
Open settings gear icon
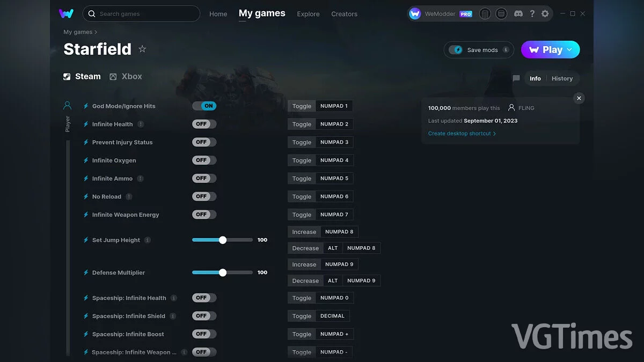[x=545, y=13]
